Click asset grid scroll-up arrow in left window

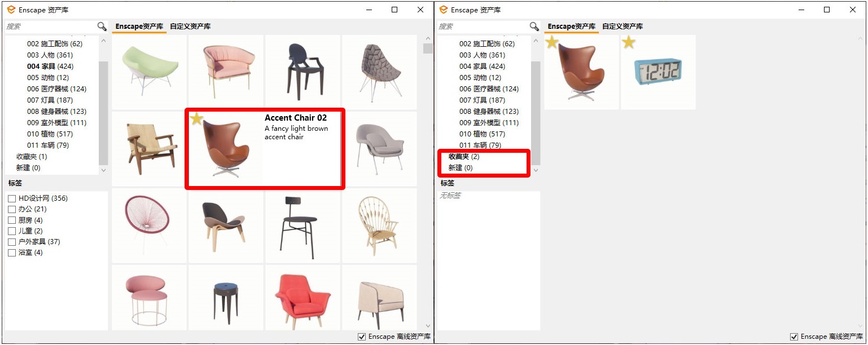428,39
